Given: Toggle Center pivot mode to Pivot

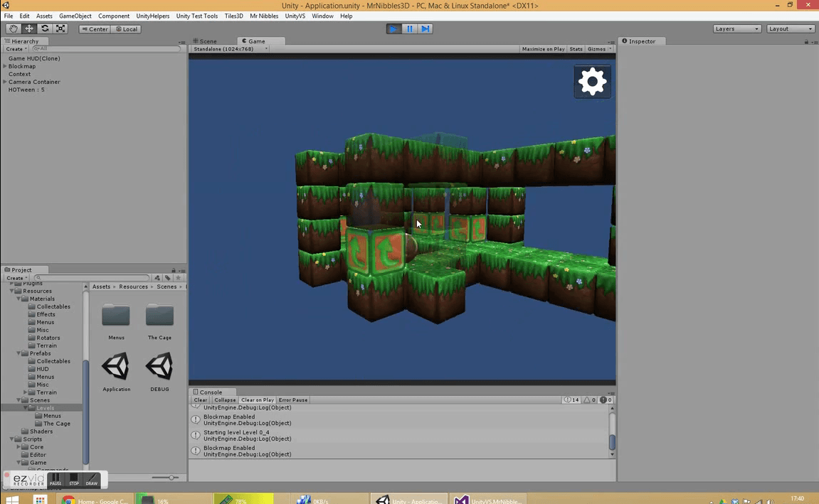Looking at the screenshot, I should 95,29.
